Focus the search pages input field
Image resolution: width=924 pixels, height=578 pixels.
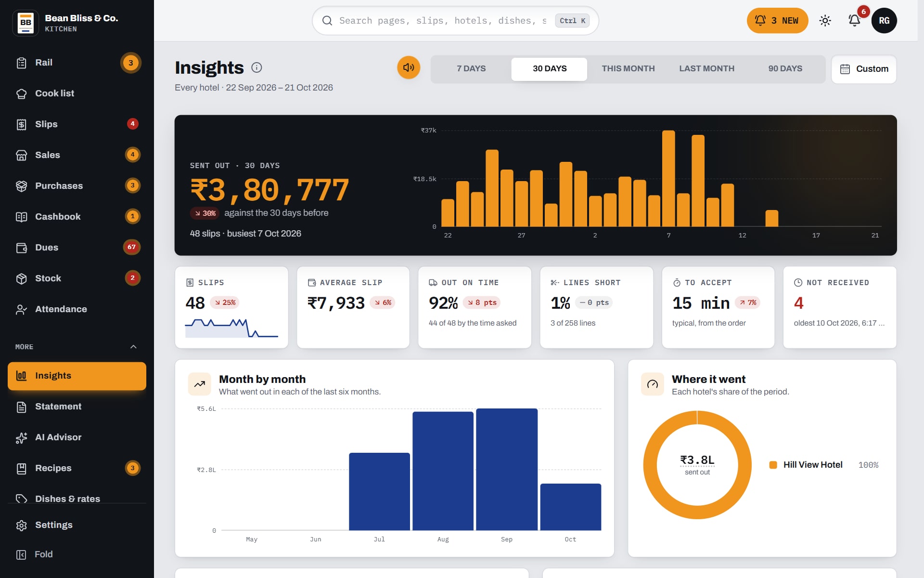click(443, 21)
